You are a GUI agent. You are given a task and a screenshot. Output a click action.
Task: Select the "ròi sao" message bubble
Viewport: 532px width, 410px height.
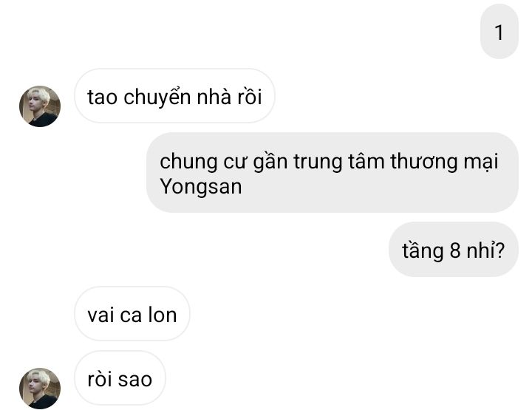120,378
